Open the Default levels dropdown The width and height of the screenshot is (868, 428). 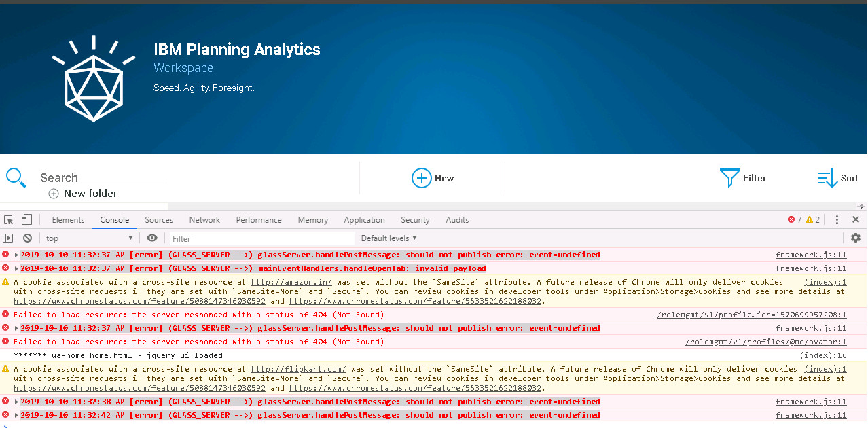coord(389,238)
